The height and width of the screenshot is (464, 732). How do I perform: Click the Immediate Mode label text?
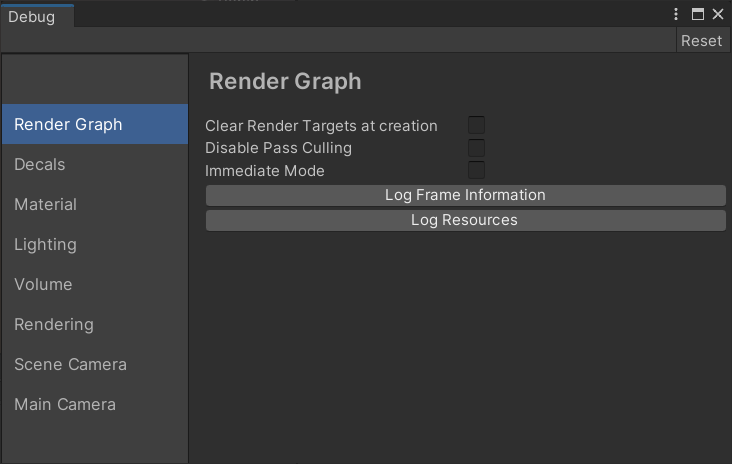click(265, 171)
